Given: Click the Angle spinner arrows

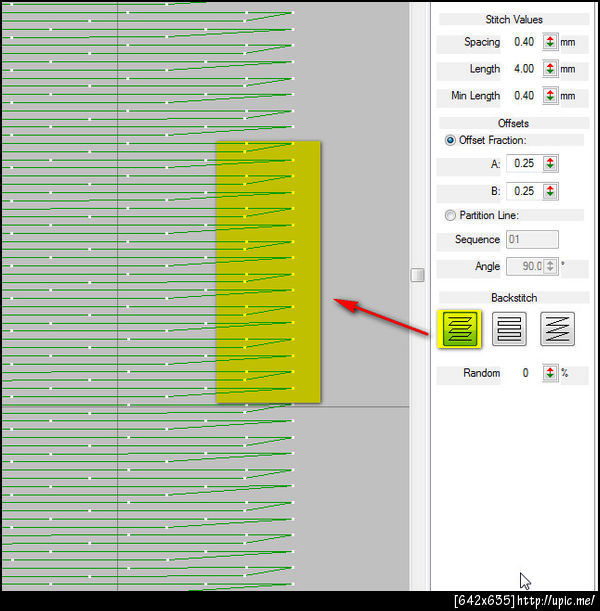Looking at the screenshot, I should click(550, 266).
